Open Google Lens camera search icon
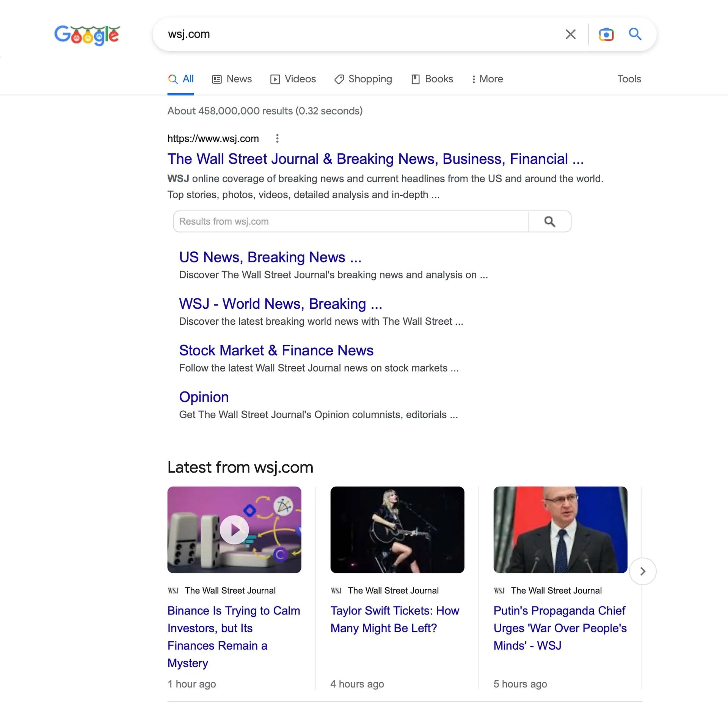728x721 pixels. click(x=606, y=34)
